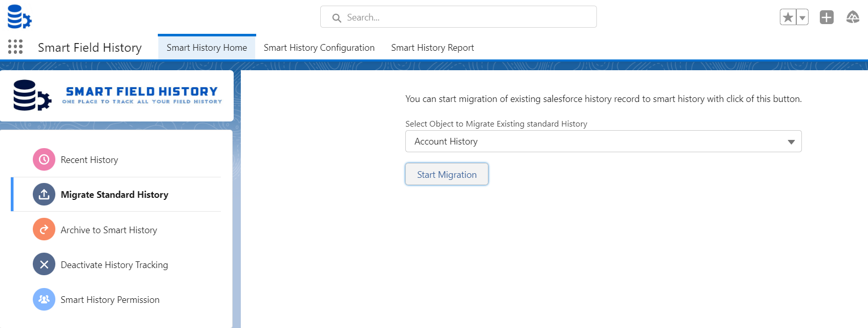Open the global actions plus icon
Screen dimensions: 868x328
coord(826,17)
